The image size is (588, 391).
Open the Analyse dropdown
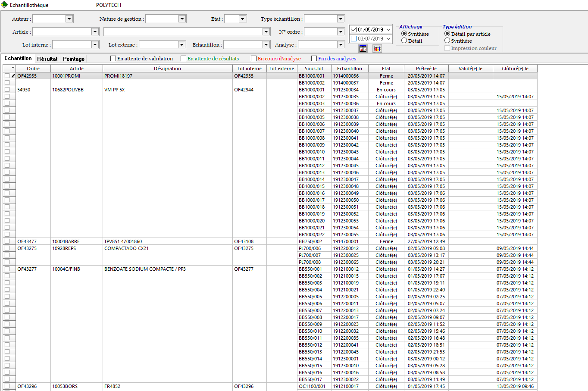pos(341,45)
